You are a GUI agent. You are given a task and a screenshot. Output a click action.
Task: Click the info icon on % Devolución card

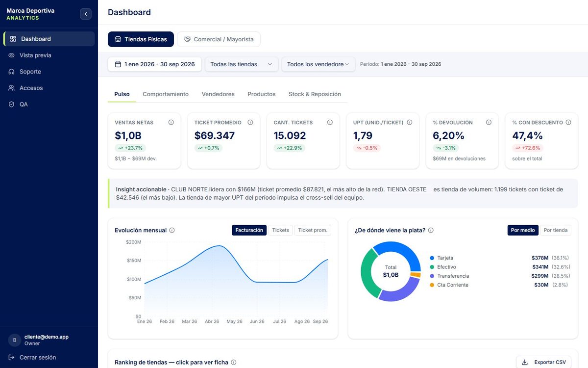(489, 123)
